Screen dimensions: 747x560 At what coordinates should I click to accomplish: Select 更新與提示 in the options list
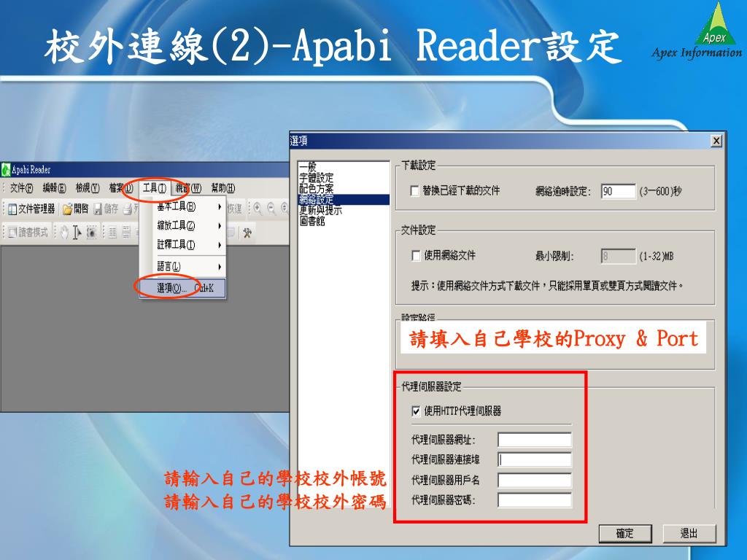(344, 210)
